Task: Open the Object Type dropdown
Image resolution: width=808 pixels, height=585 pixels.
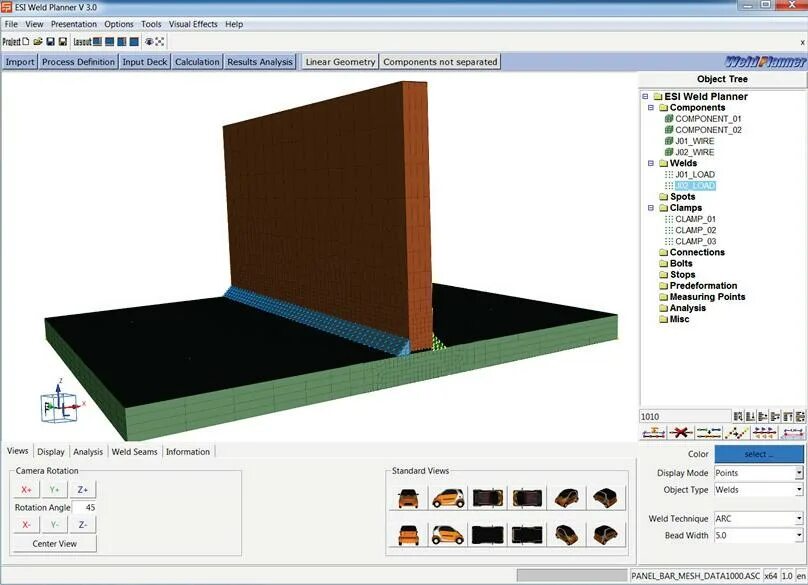Action: pos(799,490)
